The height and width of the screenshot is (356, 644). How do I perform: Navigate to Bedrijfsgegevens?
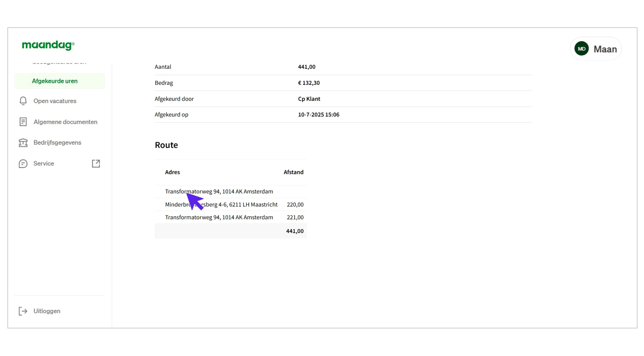tap(57, 143)
